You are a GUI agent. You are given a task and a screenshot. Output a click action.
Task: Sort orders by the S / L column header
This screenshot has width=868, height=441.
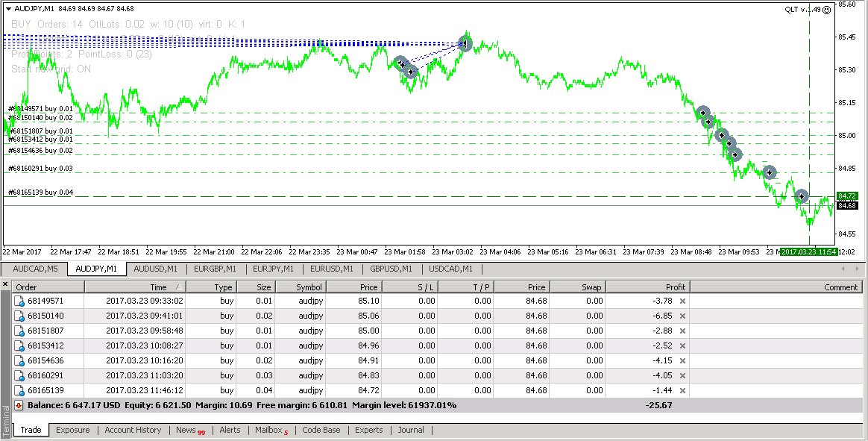(409, 287)
